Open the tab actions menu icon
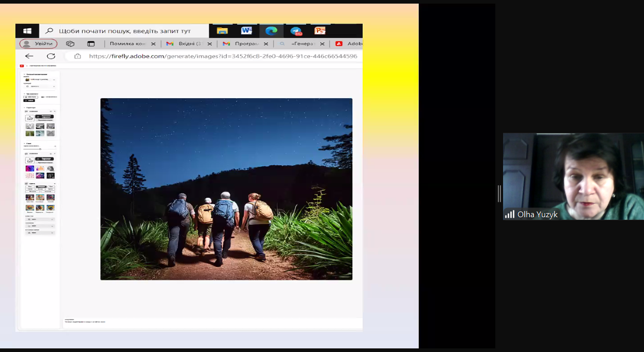644x352 pixels. [91, 44]
